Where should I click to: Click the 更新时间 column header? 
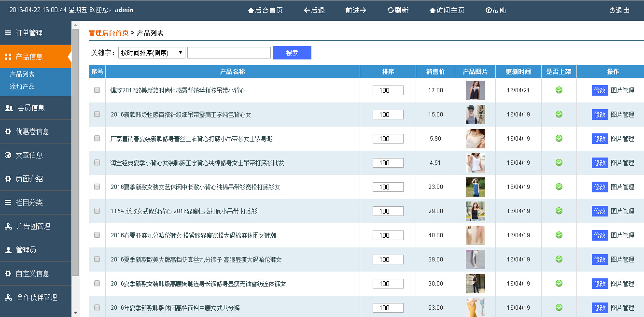tap(518, 72)
